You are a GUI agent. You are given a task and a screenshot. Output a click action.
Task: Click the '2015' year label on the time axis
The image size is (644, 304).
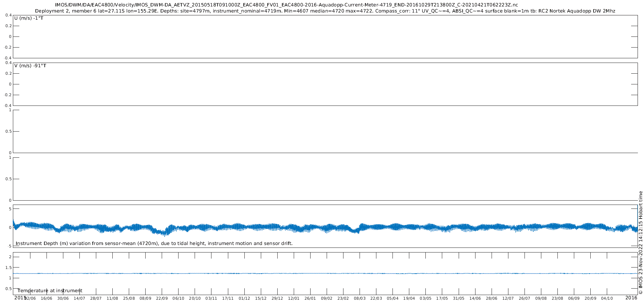click(x=20, y=298)
